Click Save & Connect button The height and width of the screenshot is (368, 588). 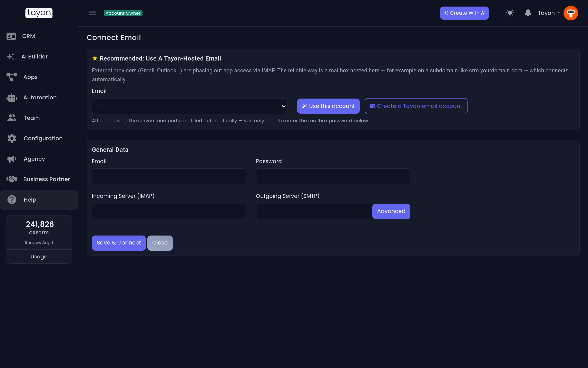click(119, 243)
